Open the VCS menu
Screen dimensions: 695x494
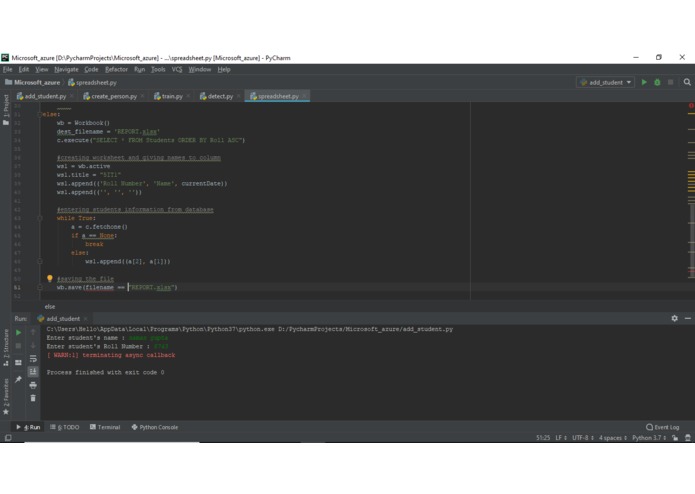pos(176,70)
